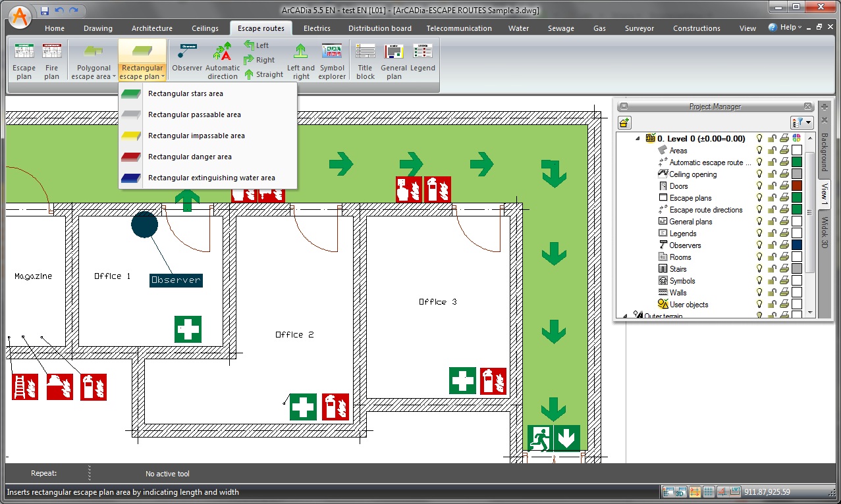Select the Observer tool
The height and width of the screenshot is (504, 841).
click(187, 58)
